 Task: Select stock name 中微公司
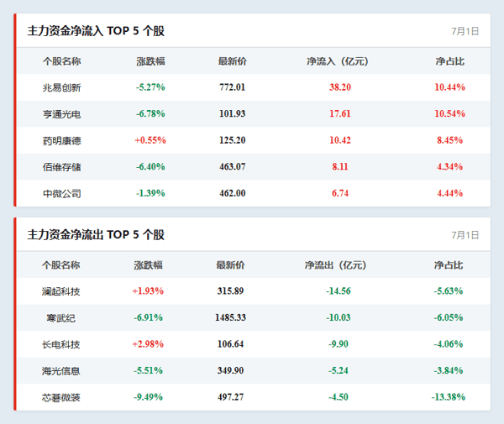click(x=61, y=194)
